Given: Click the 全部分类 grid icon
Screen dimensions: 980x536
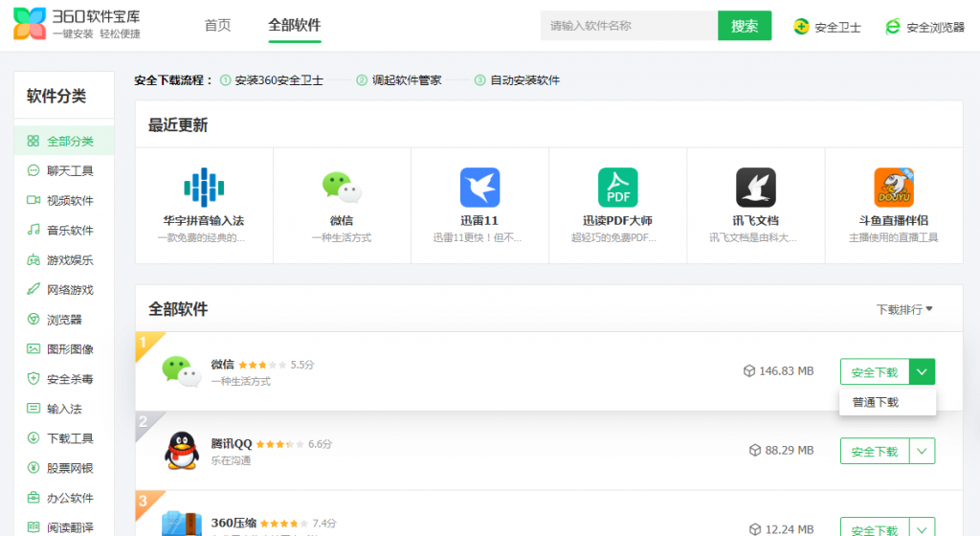Looking at the screenshot, I should (33, 141).
